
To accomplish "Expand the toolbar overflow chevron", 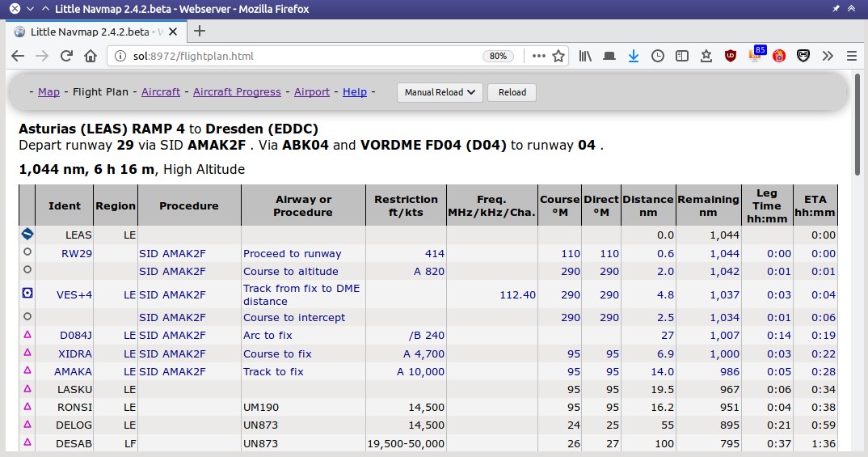I will 828,56.
